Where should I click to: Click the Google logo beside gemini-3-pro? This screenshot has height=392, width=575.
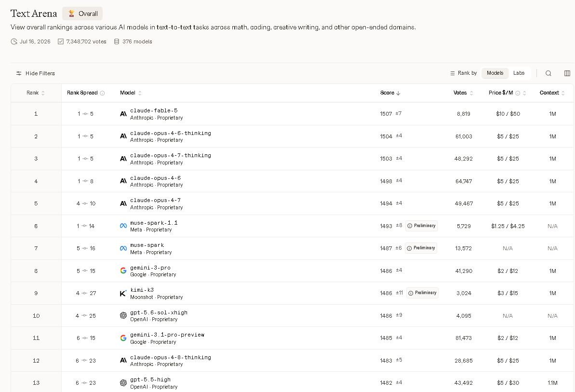click(123, 270)
